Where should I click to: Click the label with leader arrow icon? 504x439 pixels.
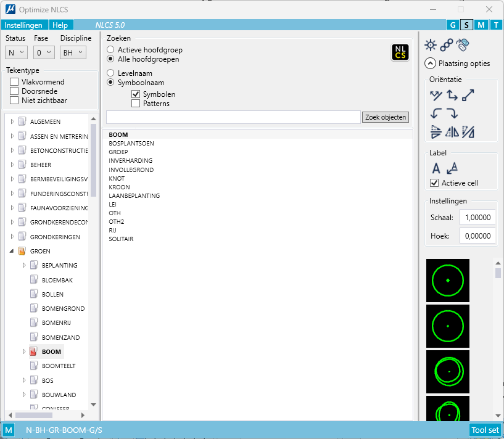pyautogui.click(x=452, y=168)
